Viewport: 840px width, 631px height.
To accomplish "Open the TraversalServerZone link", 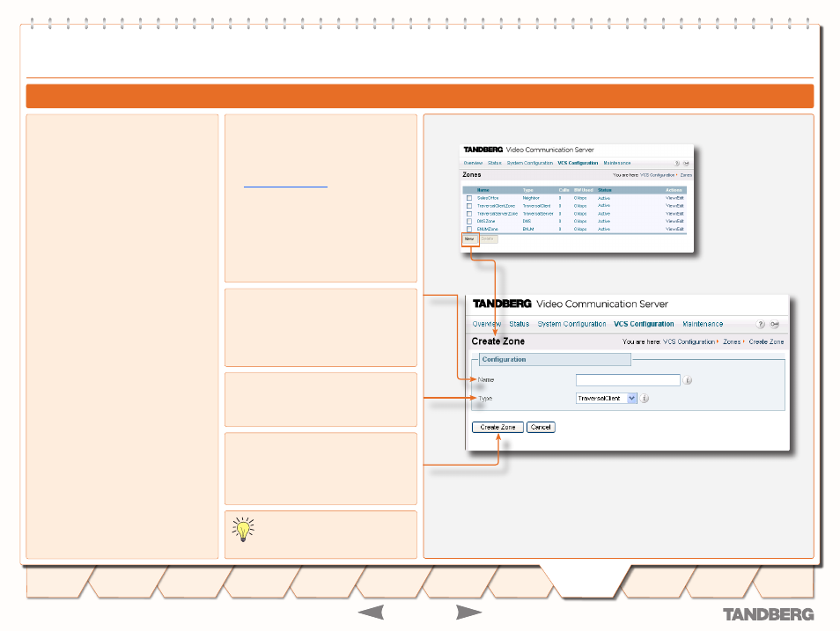I will 497,214.
